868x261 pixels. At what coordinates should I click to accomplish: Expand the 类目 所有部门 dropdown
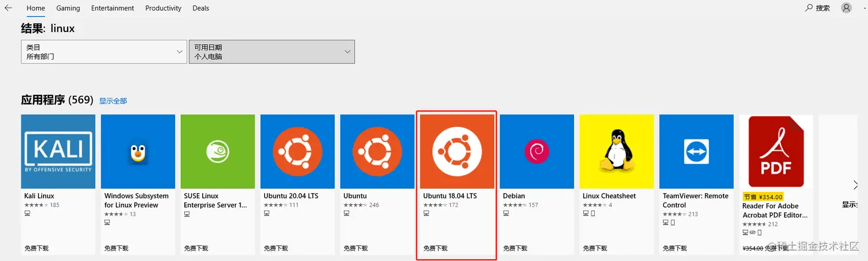pos(104,52)
